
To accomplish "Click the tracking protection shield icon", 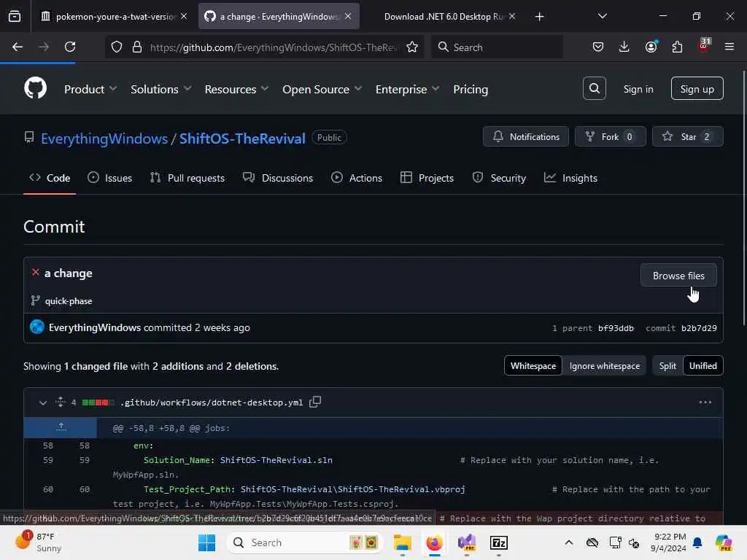I will (x=117, y=47).
